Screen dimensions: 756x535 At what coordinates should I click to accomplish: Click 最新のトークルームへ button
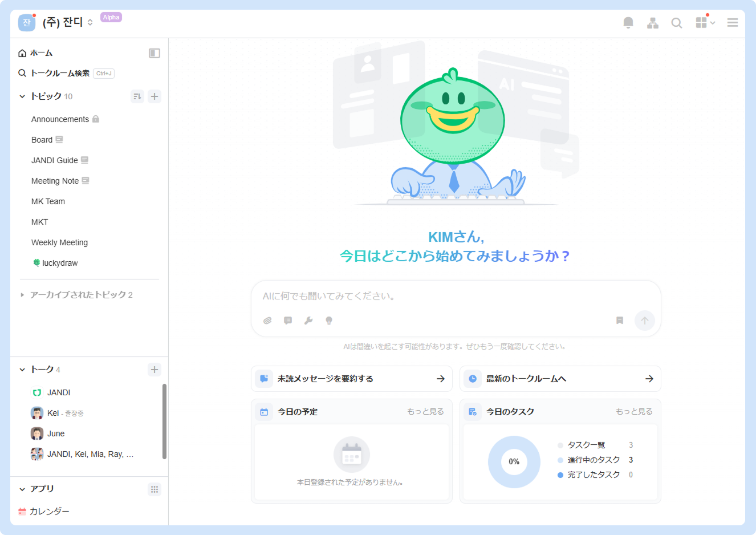(x=560, y=379)
